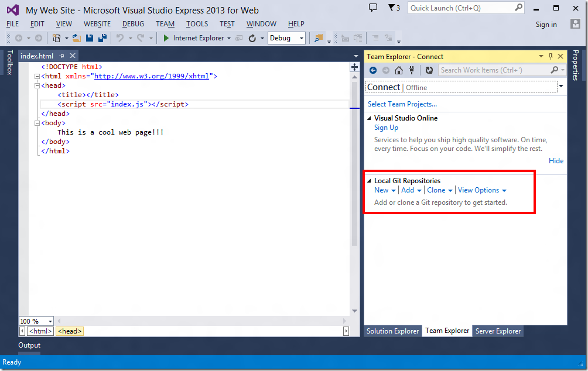
Task: Open the TOOLS menu
Action: (x=197, y=24)
